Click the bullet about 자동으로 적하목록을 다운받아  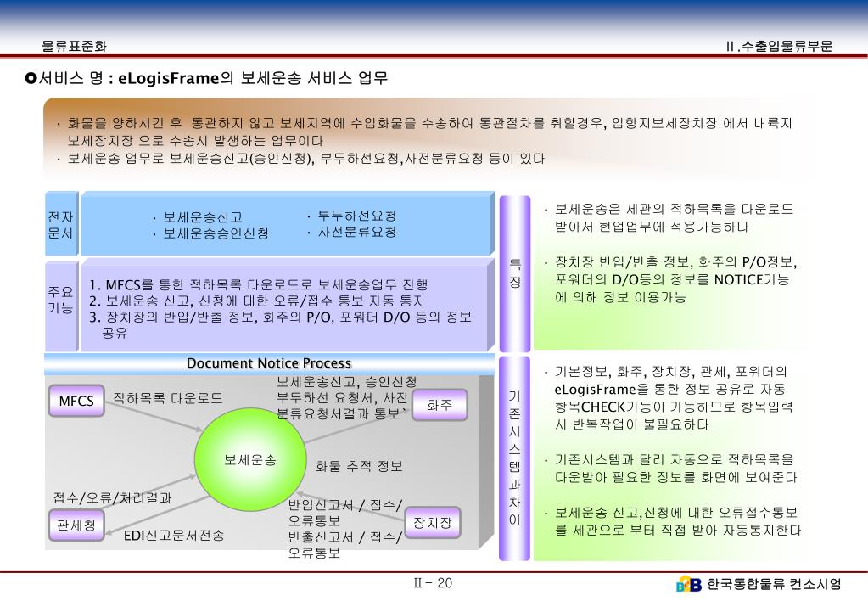[670, 468]
